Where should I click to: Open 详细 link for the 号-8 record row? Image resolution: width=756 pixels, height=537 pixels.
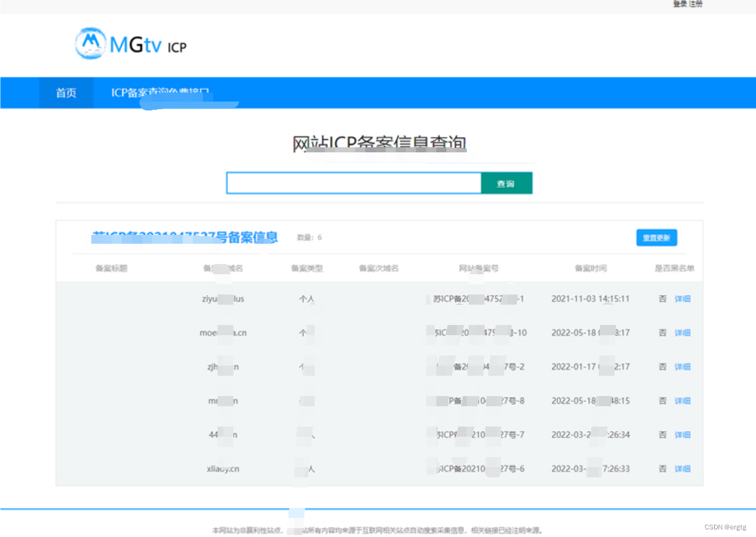pos(682,401)
